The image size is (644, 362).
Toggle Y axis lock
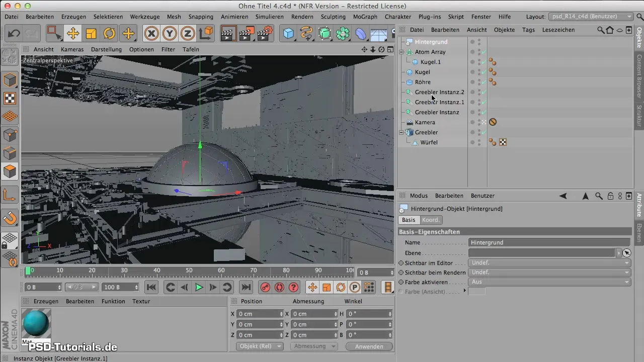pyautogui.click(x=170, y=34)
